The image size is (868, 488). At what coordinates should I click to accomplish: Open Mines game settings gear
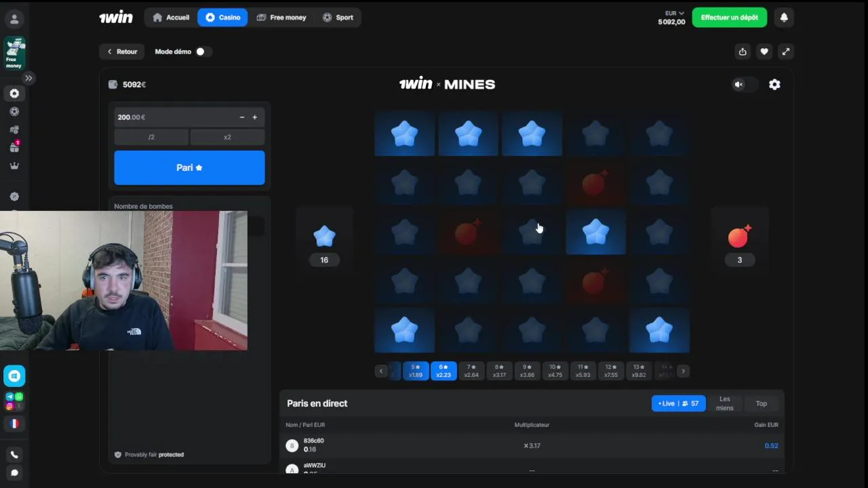(x=774, y=85)
